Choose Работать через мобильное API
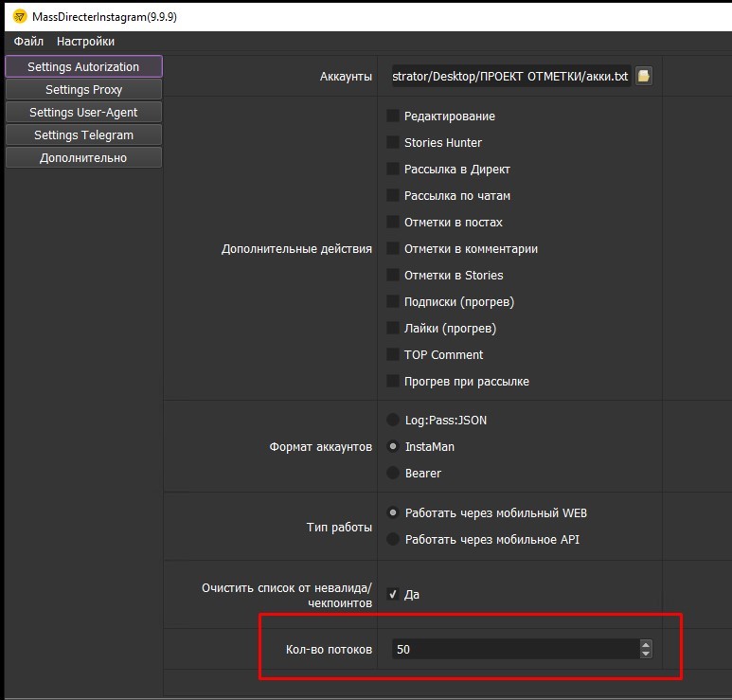Screen dimensions: 732x700 (x=393, y=539)
